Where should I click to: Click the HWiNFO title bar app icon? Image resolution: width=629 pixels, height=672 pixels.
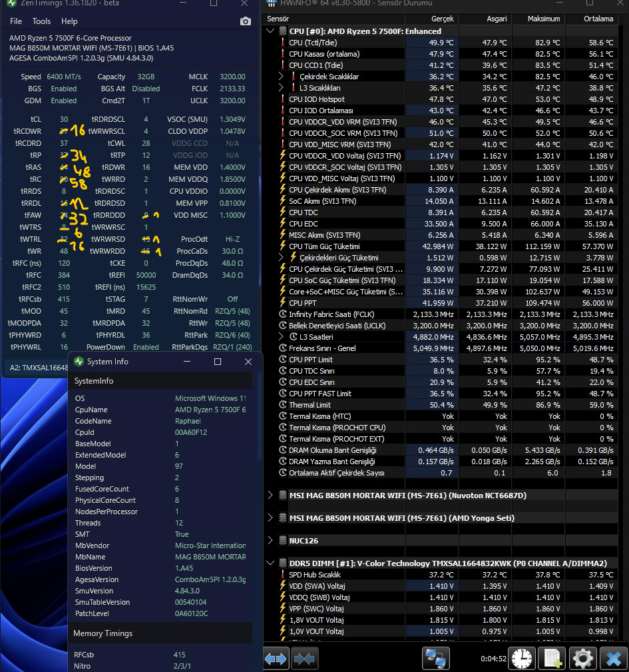click(x=272, y=3)
